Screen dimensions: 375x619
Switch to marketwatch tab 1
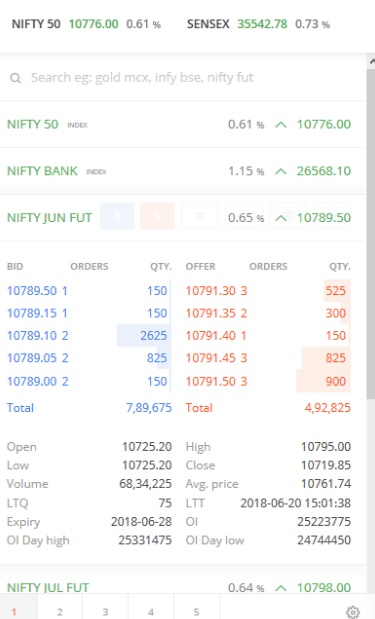coord(14,611)
